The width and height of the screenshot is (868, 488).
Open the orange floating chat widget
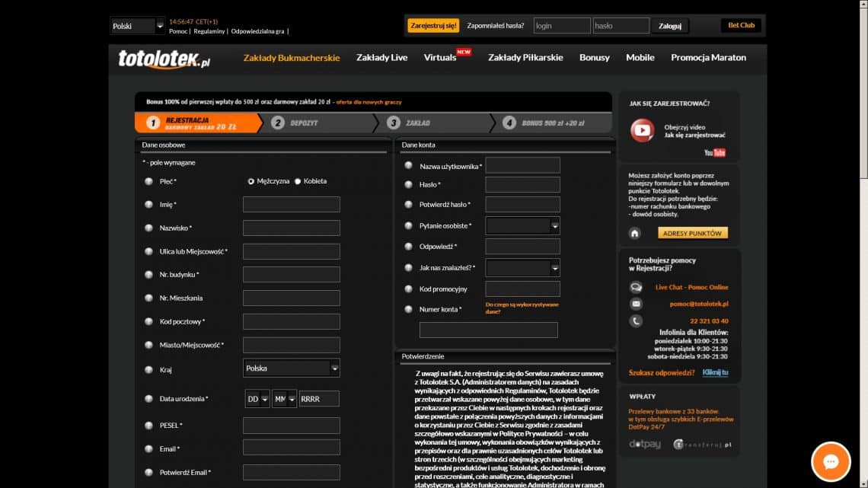tap(831, 461)
